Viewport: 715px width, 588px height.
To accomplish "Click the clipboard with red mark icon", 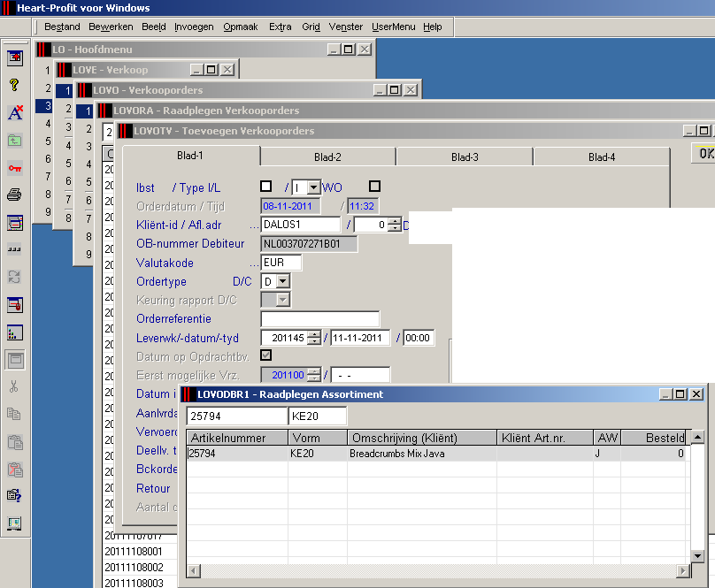I will pos(14,469).
